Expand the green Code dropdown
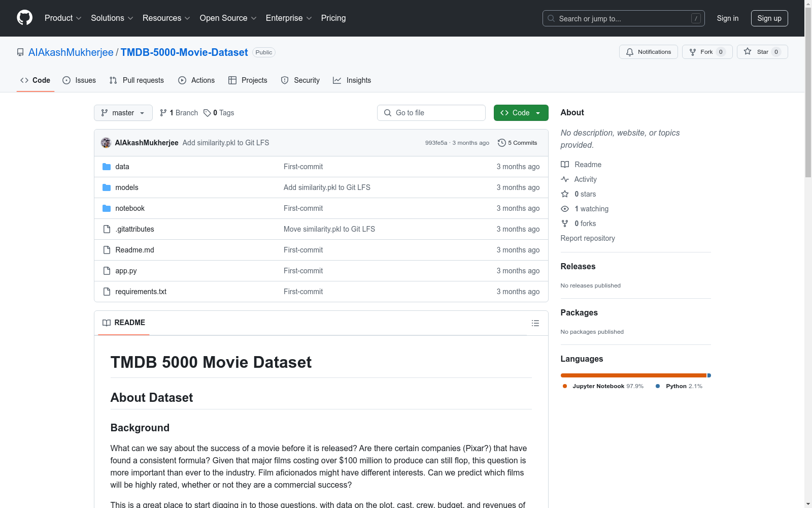 521,113
